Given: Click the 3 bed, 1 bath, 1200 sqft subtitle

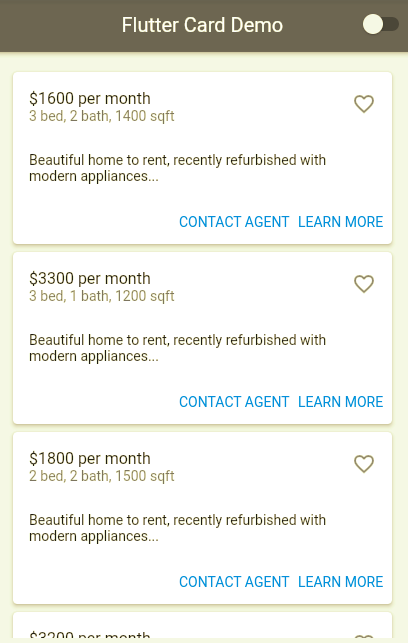Looking at the screenshot, I should pyautogui.click(x=102, y=296).
